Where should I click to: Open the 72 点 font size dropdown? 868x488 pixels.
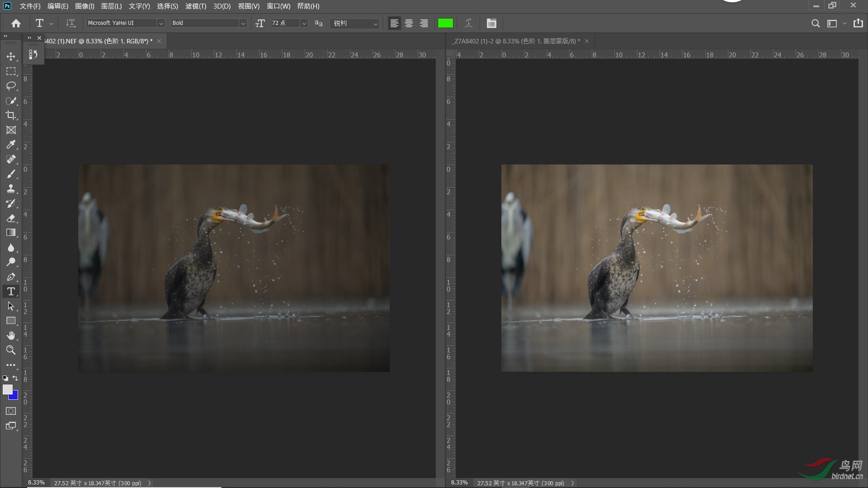304,23
